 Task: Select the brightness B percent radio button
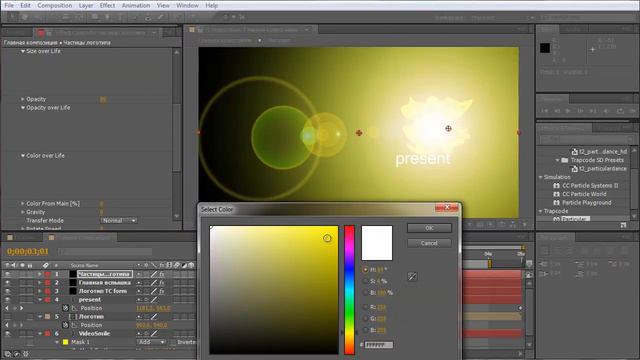pos(365,293)
